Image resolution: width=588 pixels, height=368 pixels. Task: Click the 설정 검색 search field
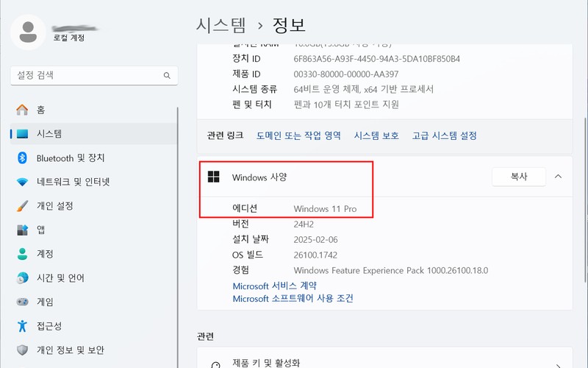(94, 76)
